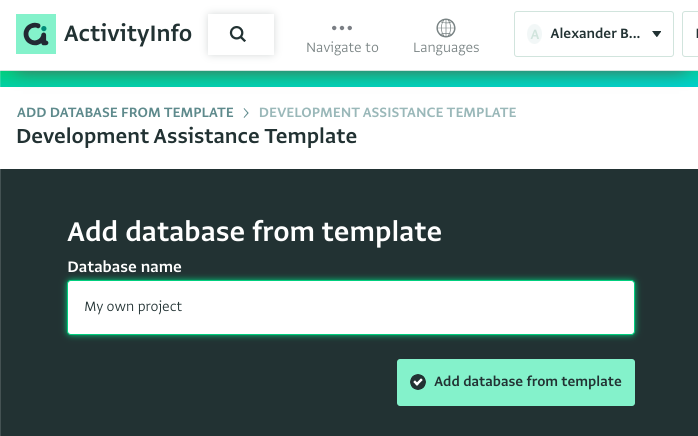Screen dimensions: 698x436
Task: Click the Development Assistance Template breadcrumb
Action: [x=388, y=112]
